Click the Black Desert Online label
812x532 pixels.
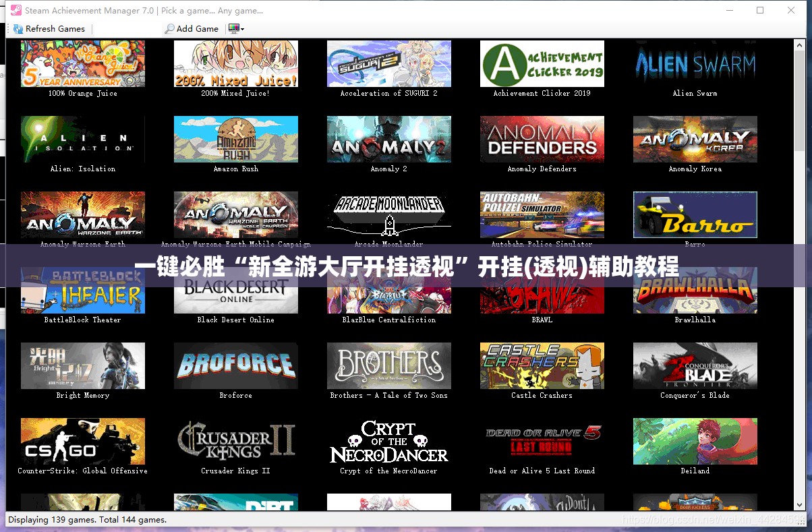click(x=236, y=320)
